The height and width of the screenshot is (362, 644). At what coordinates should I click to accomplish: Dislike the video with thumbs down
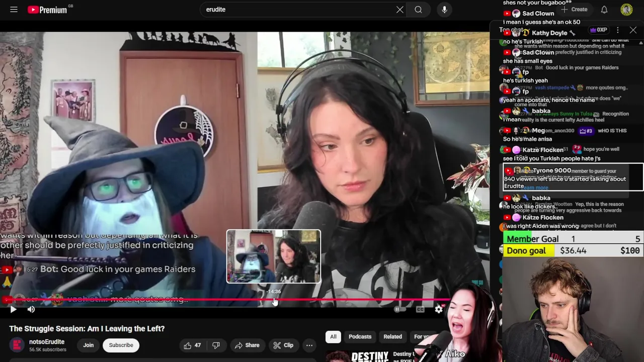coord(216,345)
